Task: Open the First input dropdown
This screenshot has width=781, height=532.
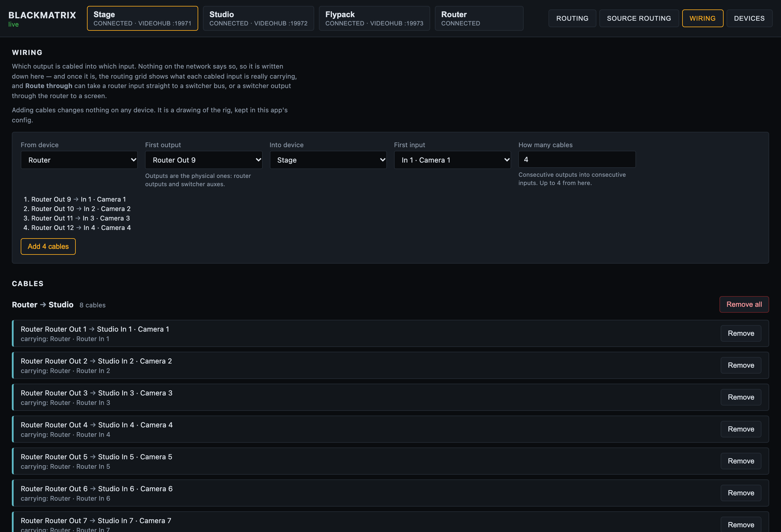Action: [452, 160]
